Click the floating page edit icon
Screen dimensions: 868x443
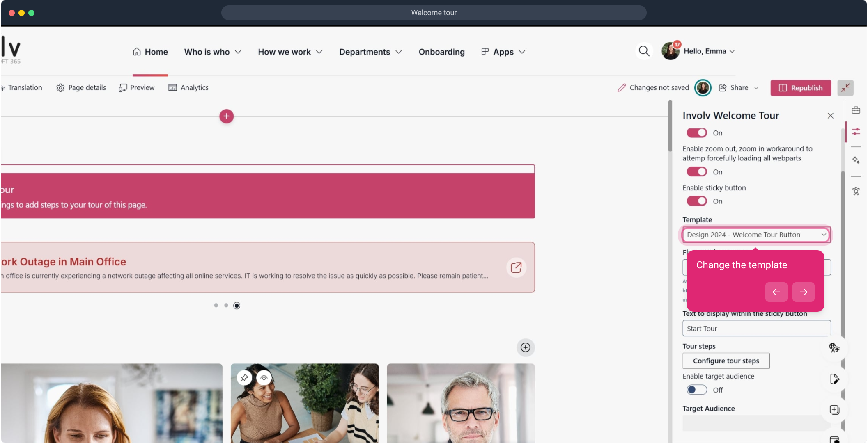click(834, 379)
